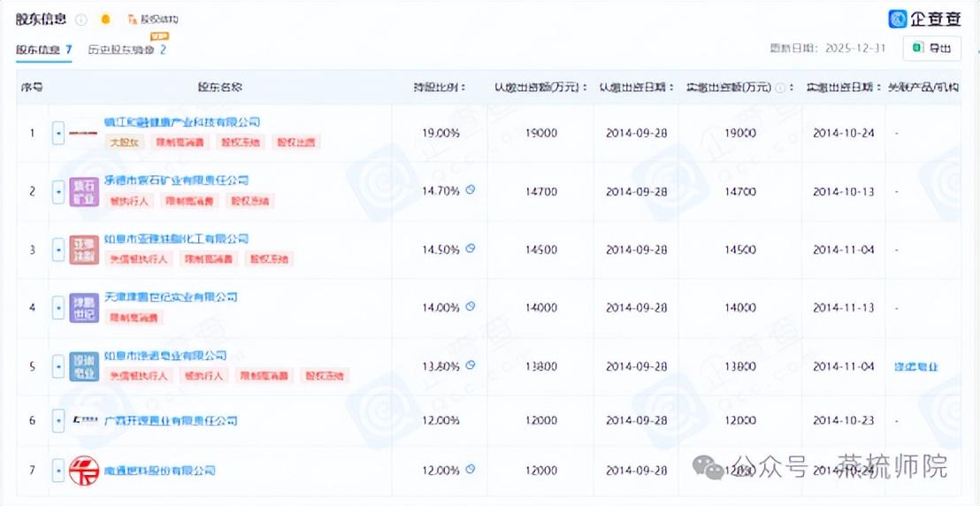Open row 4 天津…世纪实业有限公司 link
This screenshot has width=980, height=506.
[171, 297]
